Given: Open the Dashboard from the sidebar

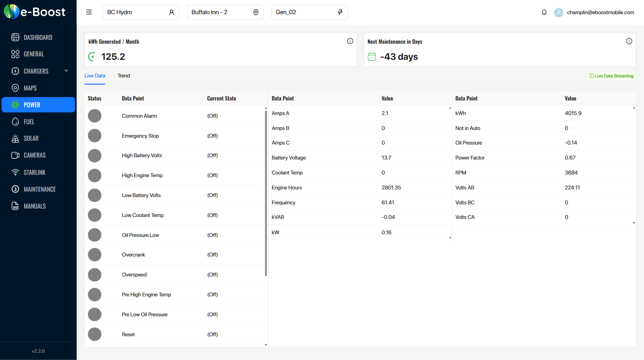Looking at the screenshot, I should tap(38, 37).
